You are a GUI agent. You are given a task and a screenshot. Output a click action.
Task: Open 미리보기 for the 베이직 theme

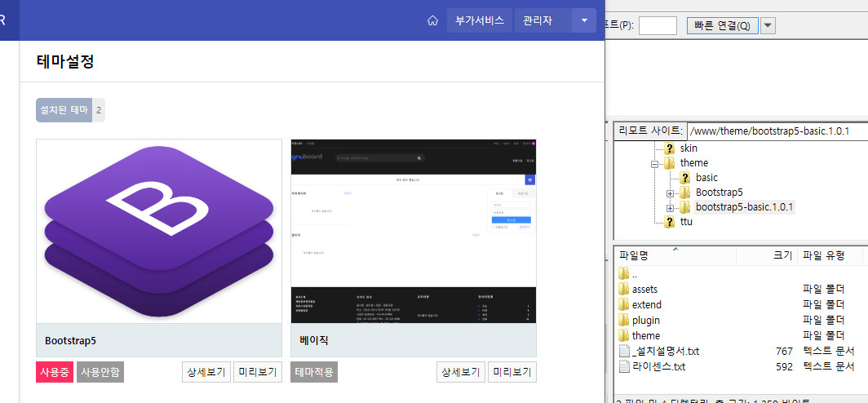512,372
